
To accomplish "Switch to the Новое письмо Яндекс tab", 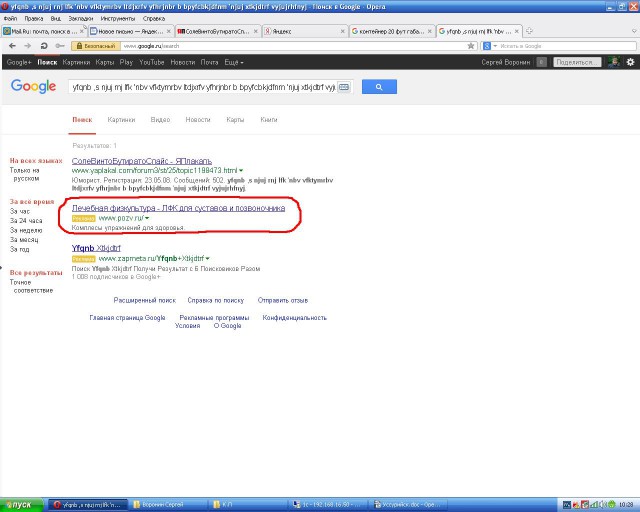I will pyautogui.click(x=130, y=31).
